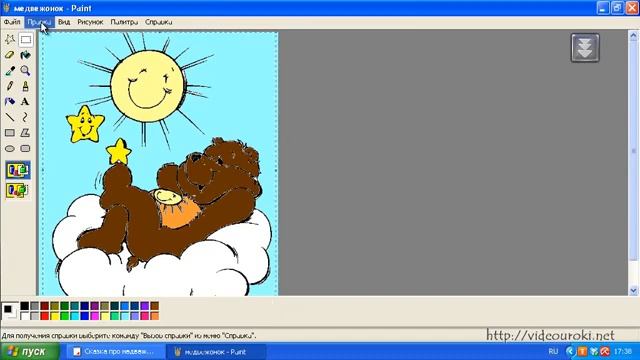Viewport: 640px width, 360px height.
Task: Pick the bright red palette color
Action: [x=44, y=316]
